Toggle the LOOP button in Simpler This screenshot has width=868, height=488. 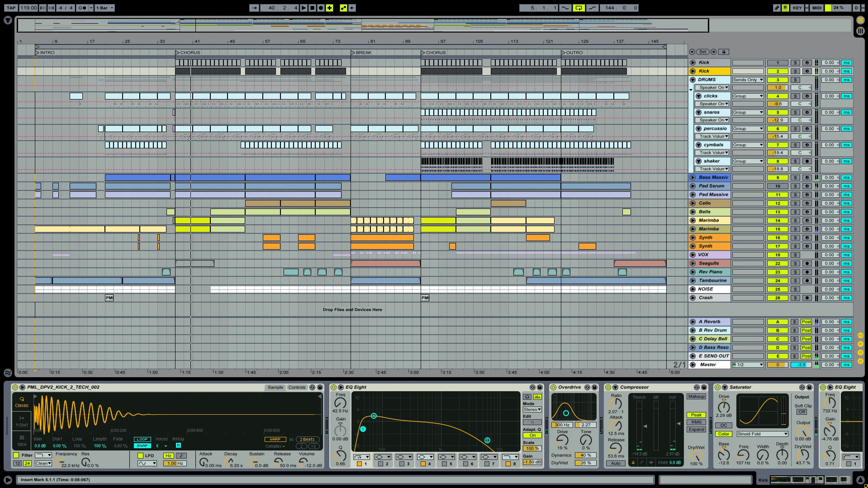point(142,439)
